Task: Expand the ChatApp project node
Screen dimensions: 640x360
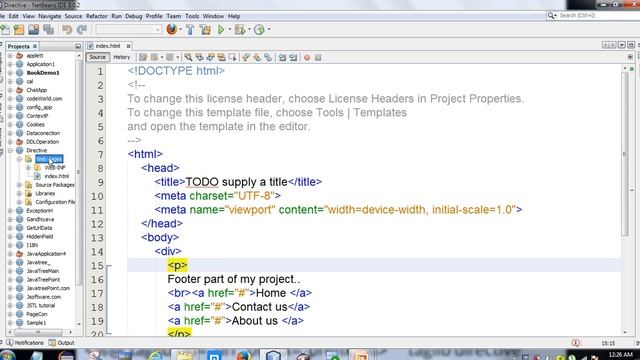Action: coord(10,90)
